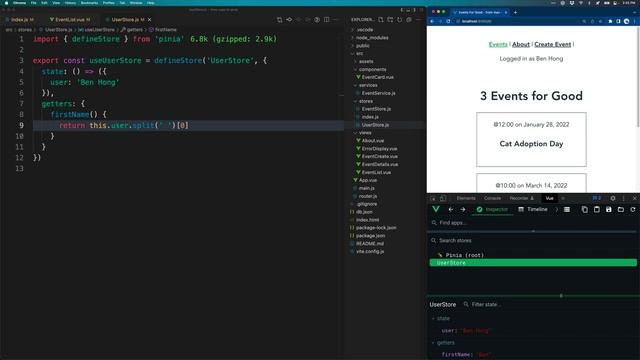Click the Create Event link on webpage
The height and width of the screenshot is (360, 640).
(553, 44)
